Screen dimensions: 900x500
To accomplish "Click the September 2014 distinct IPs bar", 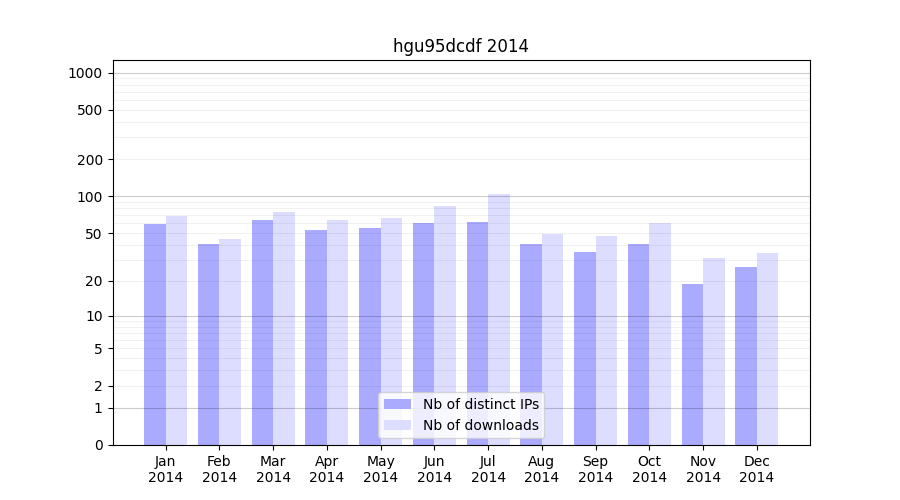I will [585, 349].
